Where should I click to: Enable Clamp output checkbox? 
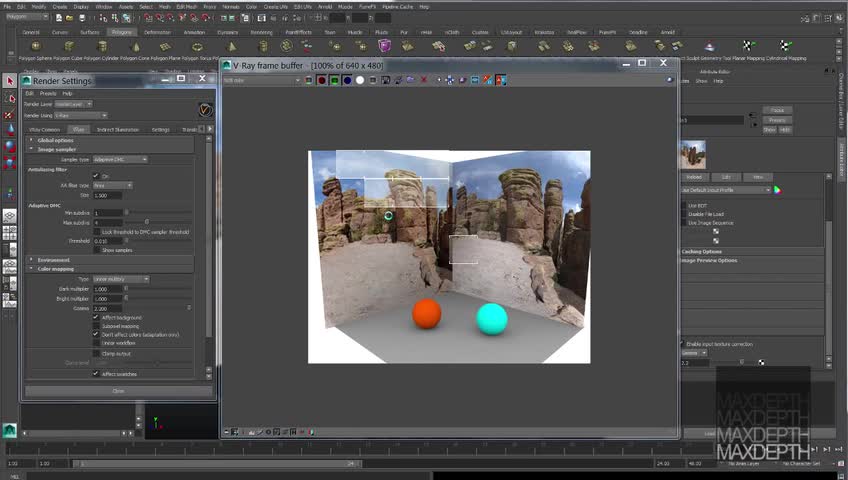(96, 353)
